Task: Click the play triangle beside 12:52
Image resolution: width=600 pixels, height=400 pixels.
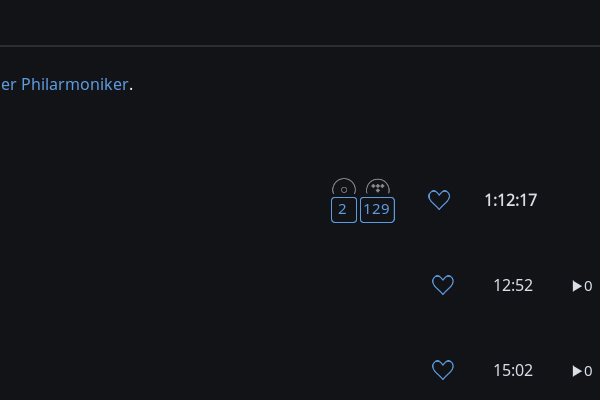Action: point(577,286)
